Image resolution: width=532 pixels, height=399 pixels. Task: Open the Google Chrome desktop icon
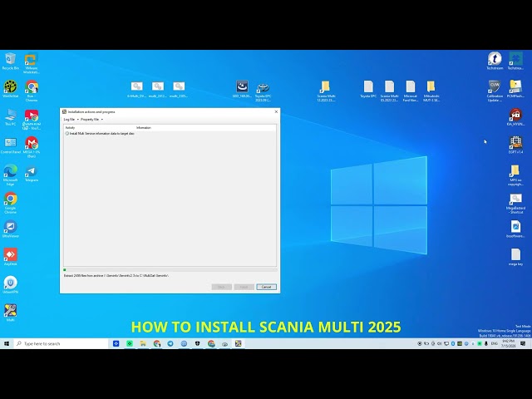(x=11, y=203)
